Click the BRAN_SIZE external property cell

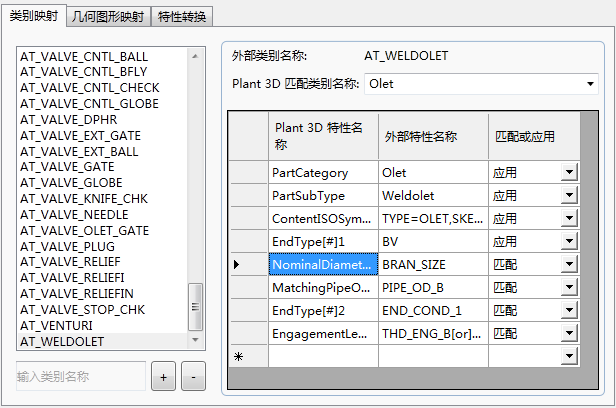(433, 265)
